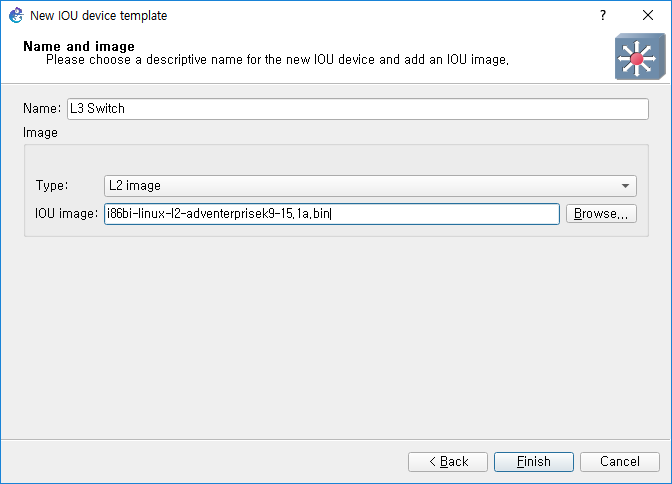Image resolution: width=672 pixels, height=484 pixels.
Task: Click the 'Please choose a descriptive name' instruction text
Action: [x=277, y=60]
